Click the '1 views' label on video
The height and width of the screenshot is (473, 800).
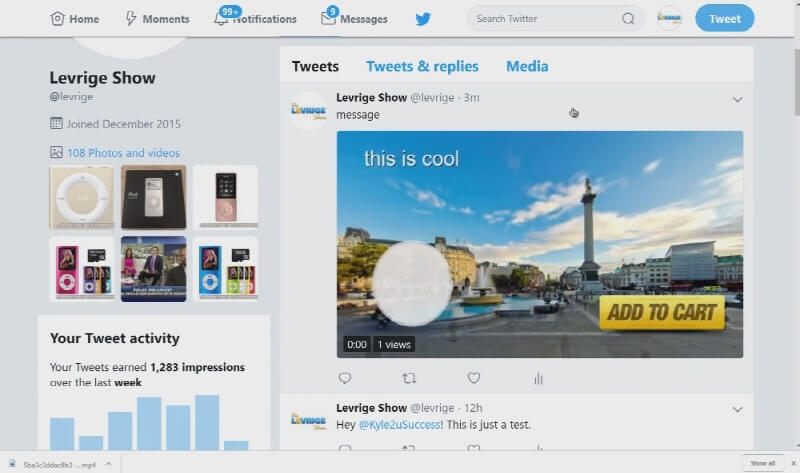click(394, 344)
